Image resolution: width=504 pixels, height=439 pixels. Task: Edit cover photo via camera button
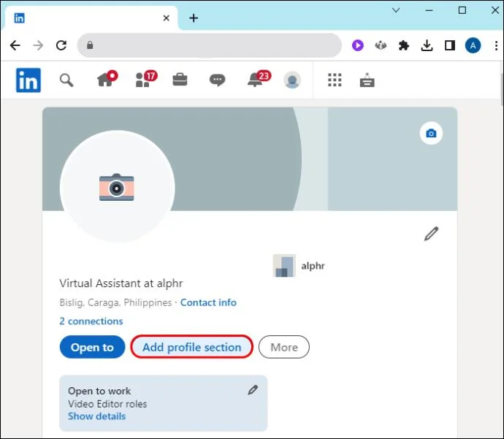tap(431, 133)
